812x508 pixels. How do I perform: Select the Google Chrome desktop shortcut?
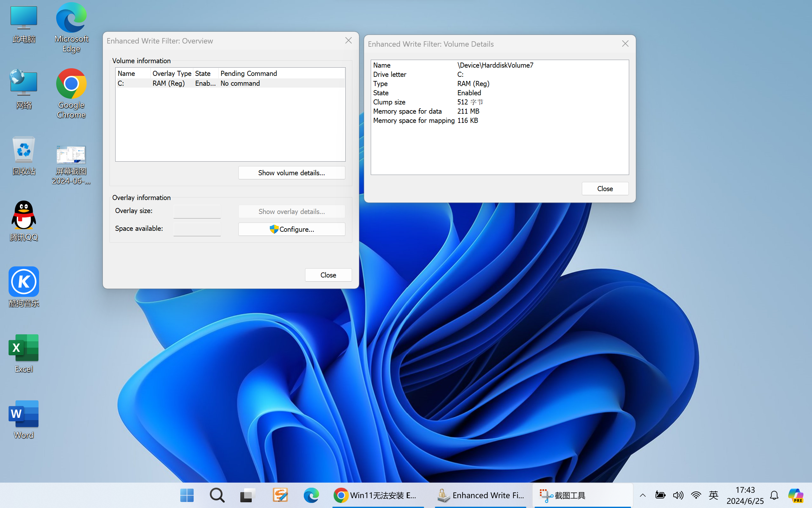pyautogui.click(x=71, y=94)
